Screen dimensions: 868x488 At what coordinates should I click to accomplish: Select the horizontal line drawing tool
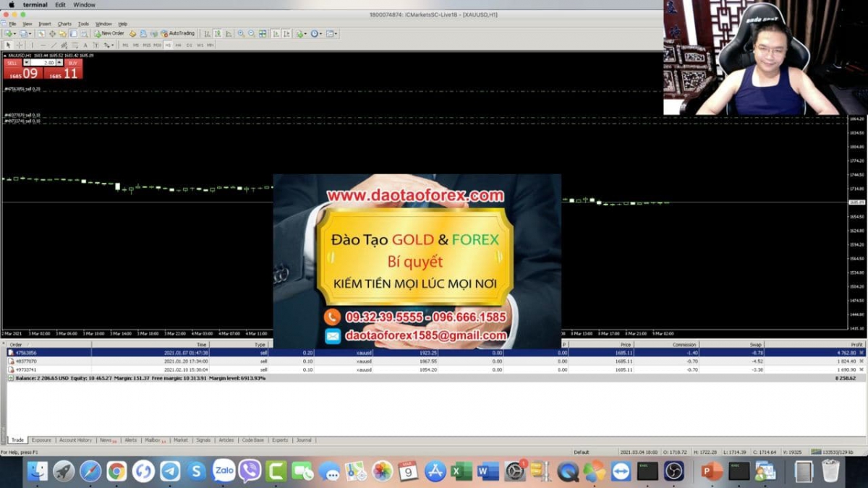[43, 45]
